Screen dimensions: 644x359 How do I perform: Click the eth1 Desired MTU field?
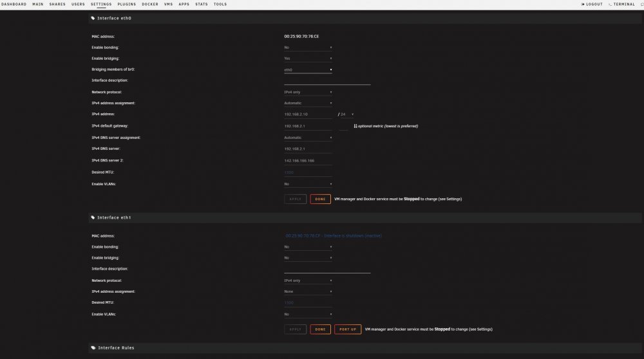(308, 303)
